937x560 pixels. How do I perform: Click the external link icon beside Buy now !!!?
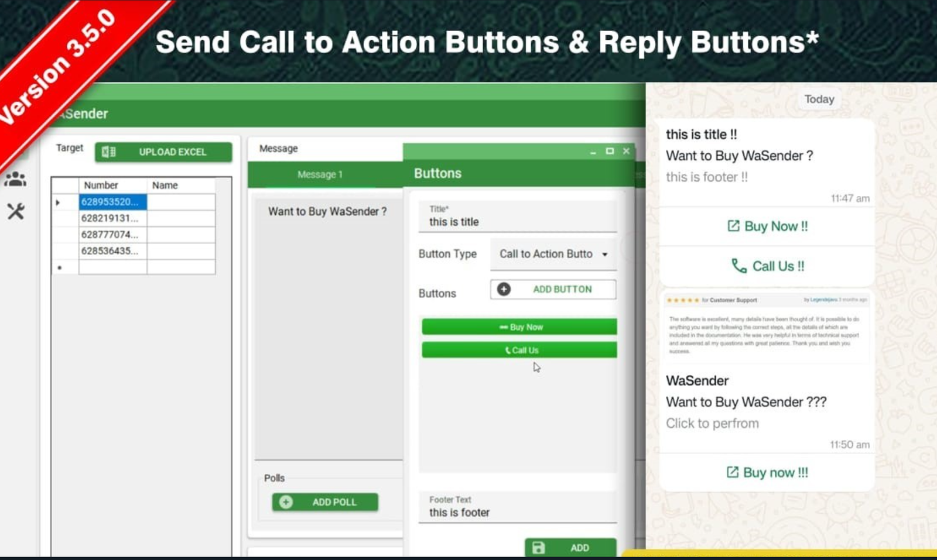732,472
